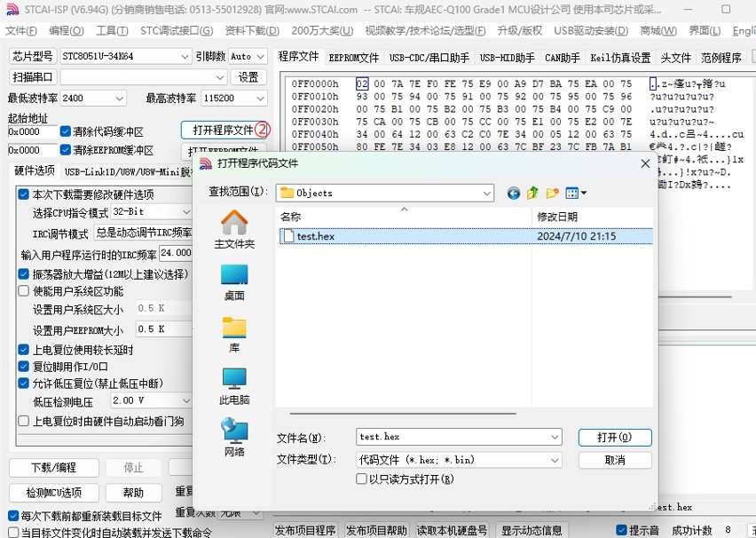Open 文件名 test.hex combo dropdown

555,437
